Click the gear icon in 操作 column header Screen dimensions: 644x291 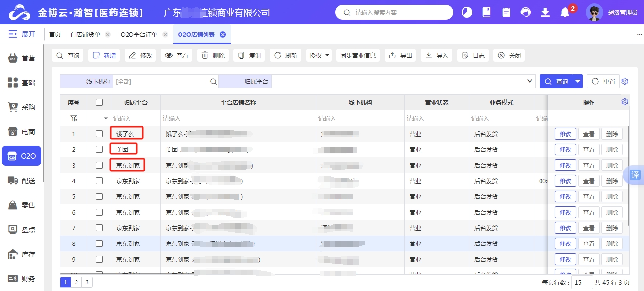point(624,102)
